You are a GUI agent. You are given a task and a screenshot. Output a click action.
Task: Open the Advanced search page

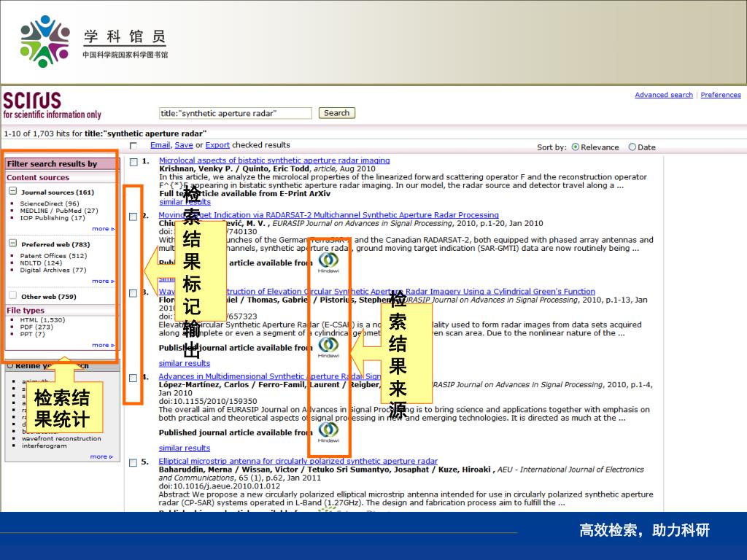tap(664, 95)
